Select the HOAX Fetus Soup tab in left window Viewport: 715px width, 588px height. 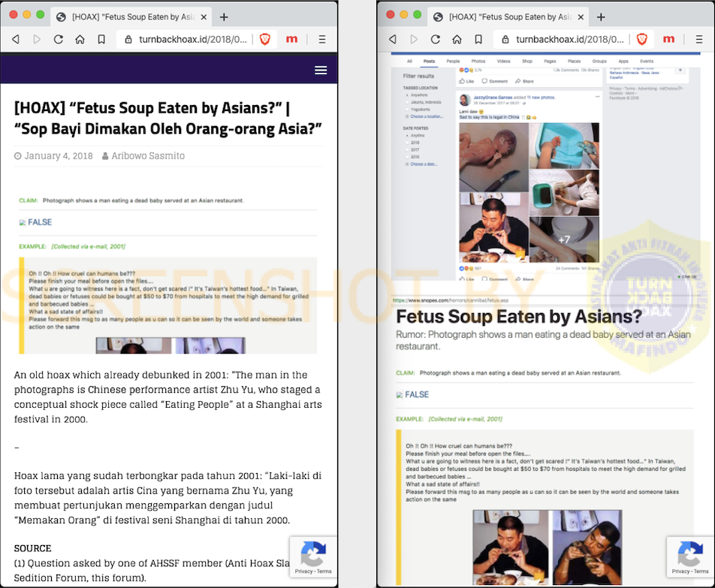[131, 17]
